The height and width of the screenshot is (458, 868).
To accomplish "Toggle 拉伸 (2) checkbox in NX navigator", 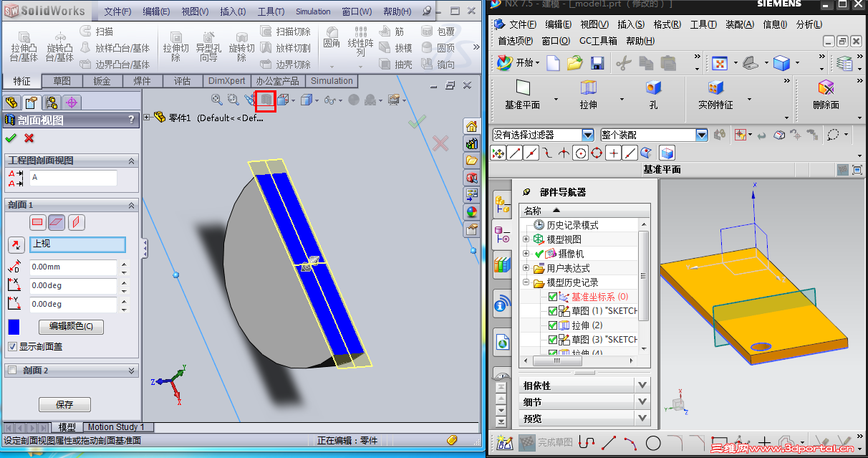I will tap(552, 325).
